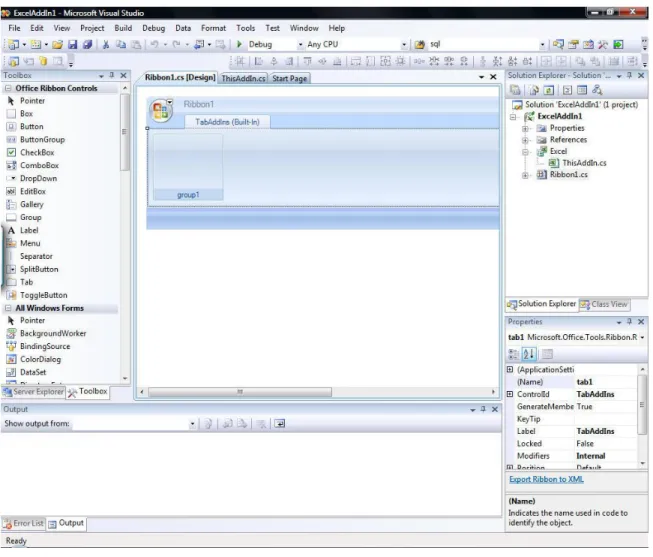
Task: Close the Ribbon1.cs design document
Action: click(494, 77)
